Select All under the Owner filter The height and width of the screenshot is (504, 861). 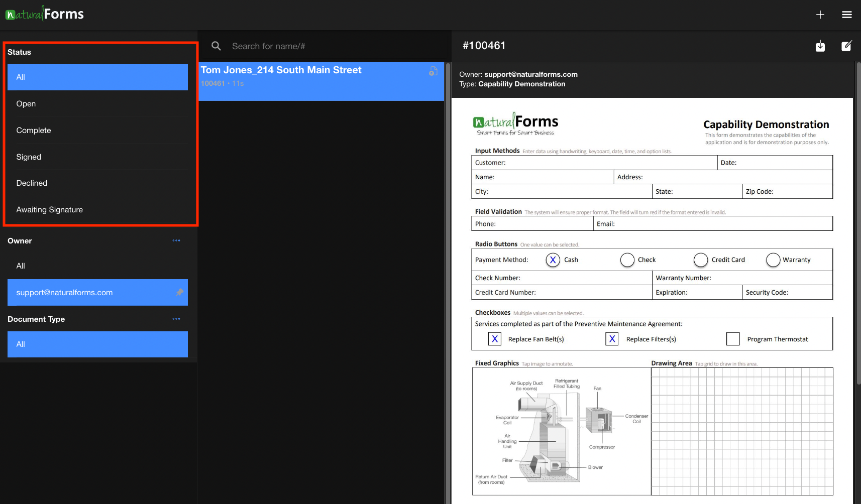(x=97, y=266)
